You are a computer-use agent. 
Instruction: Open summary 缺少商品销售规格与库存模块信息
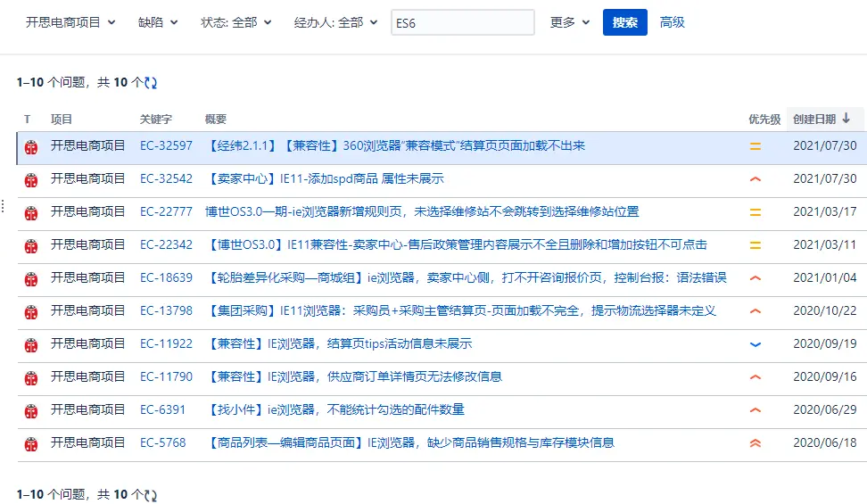[409, 443]
